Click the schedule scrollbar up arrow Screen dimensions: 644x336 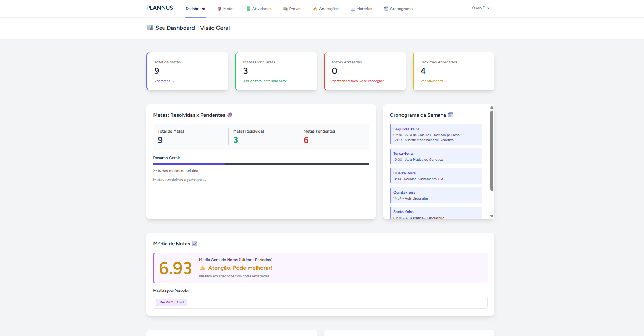(492, 107)
